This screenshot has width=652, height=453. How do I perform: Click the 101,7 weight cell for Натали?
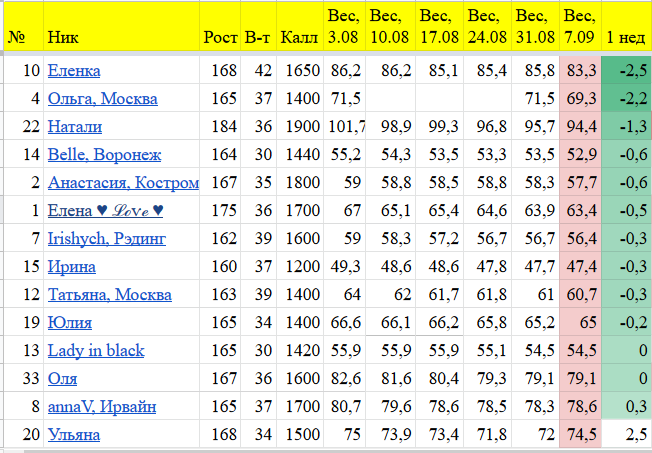[345, 127]
